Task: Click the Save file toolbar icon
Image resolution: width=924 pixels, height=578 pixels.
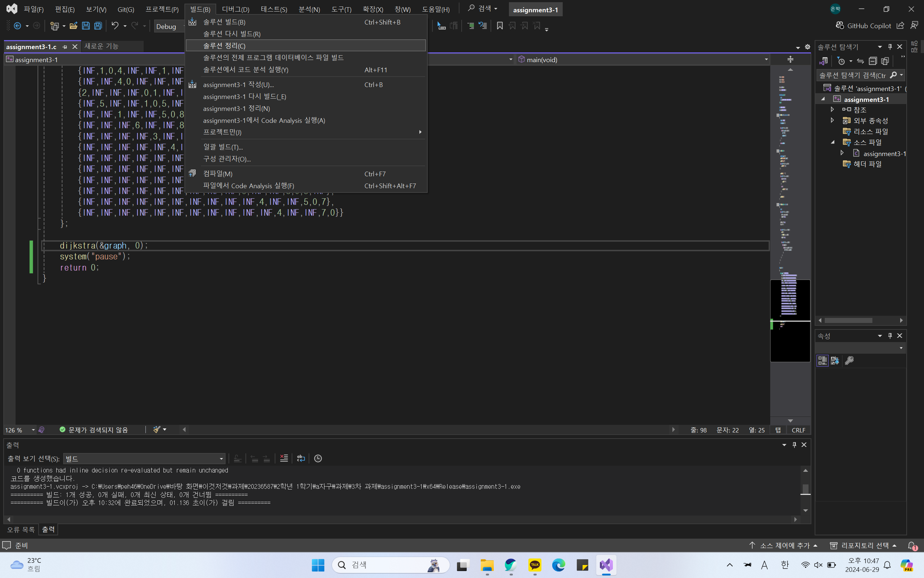Action: pyautogui.click(x=86, y=26)
